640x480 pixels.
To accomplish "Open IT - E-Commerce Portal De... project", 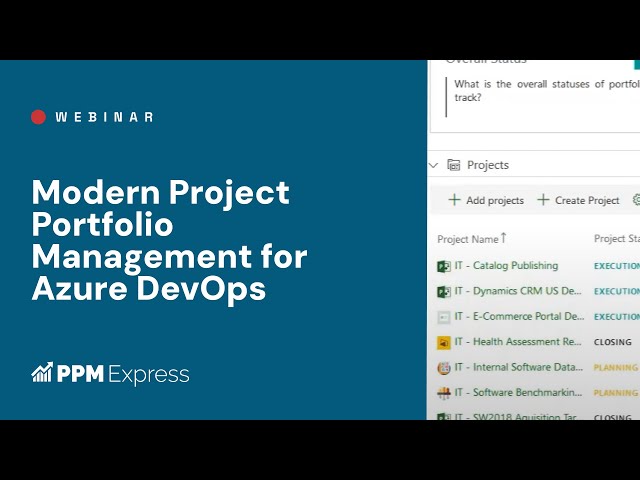I will 519,316.
